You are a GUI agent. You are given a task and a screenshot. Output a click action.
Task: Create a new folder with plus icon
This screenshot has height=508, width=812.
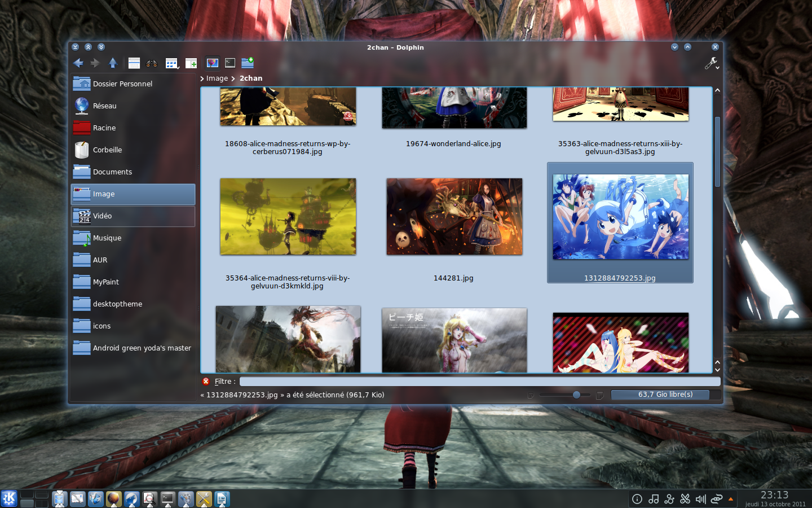[248, 63]
